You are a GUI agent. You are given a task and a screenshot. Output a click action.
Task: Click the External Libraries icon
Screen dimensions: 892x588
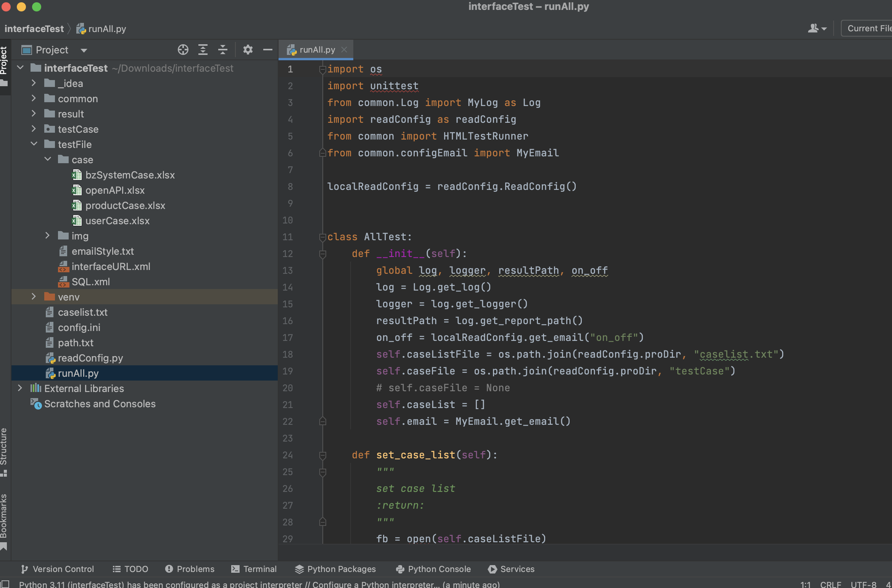pyautogui.click(x=36, y=389)
